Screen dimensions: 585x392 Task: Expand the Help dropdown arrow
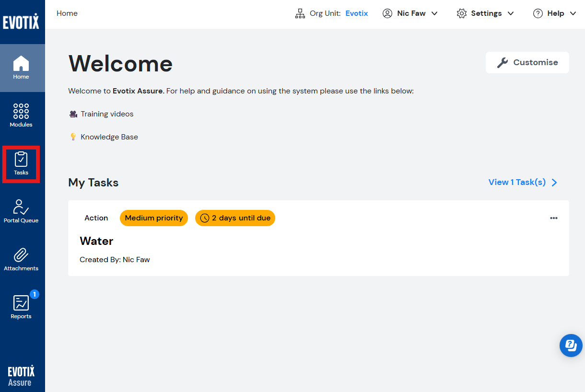tap(573, 13)
